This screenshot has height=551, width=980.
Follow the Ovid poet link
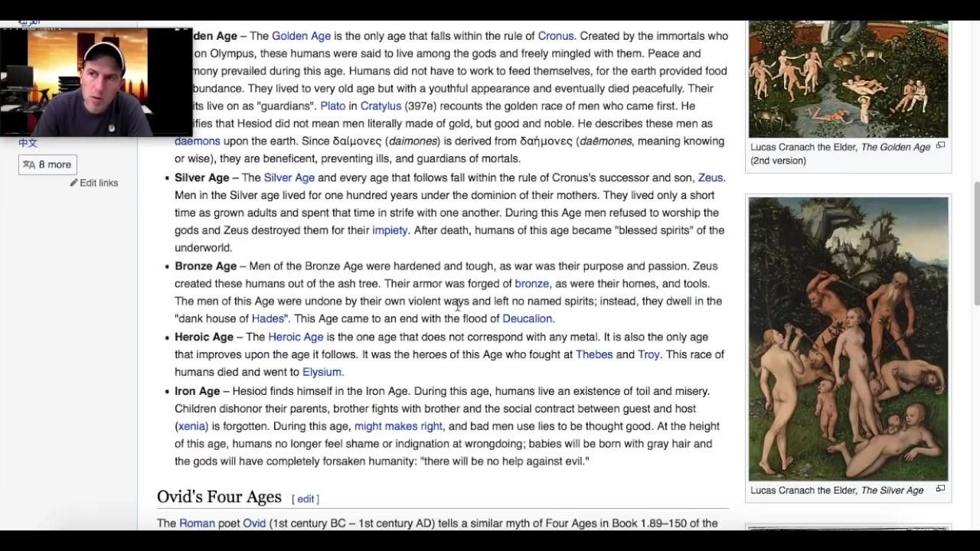click(254, 523)
